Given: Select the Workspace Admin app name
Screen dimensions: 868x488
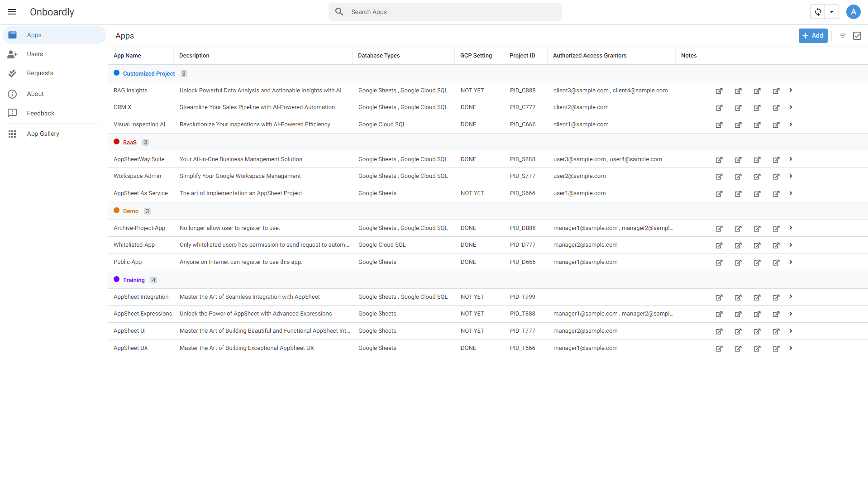Looking at the screenshot, I should tap(137, 176).
